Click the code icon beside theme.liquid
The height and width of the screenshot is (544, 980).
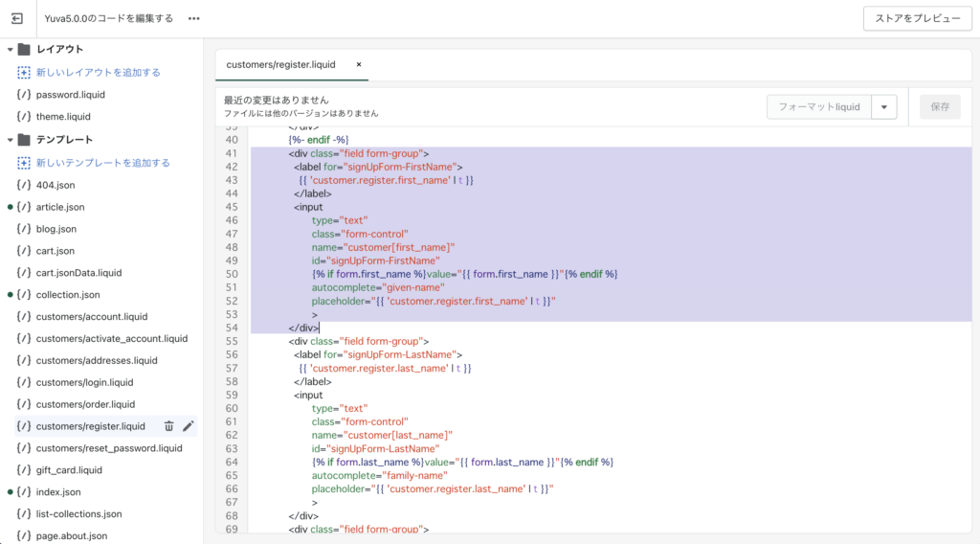coord(24,117)
